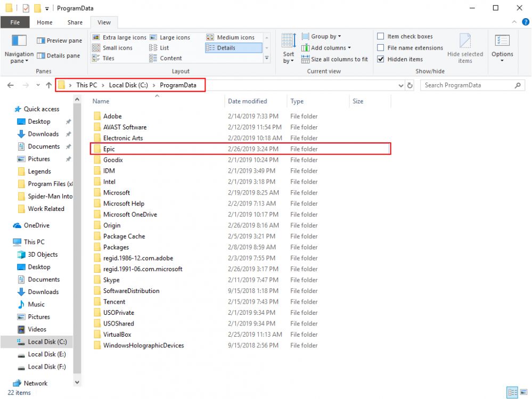The height and width of the screenshot is (399, 532).
Task: Open the Help question mark icon
Action: coord(526,22)
